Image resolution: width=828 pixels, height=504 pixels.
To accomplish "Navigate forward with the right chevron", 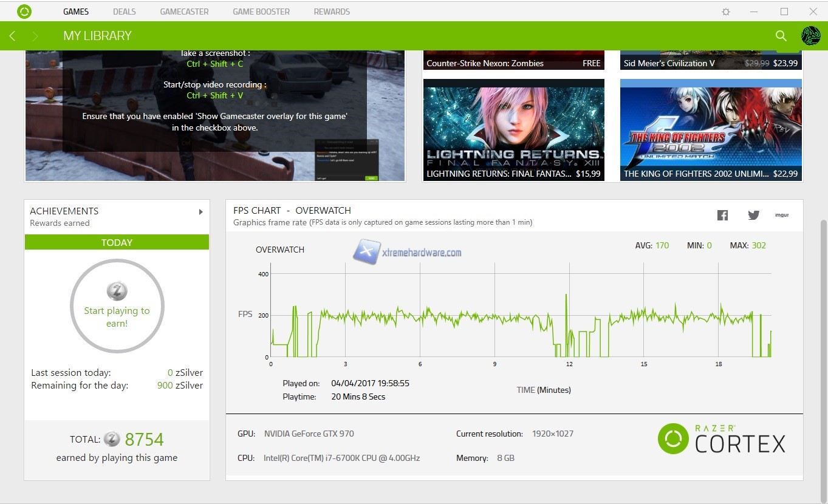I will pos(35,36).
